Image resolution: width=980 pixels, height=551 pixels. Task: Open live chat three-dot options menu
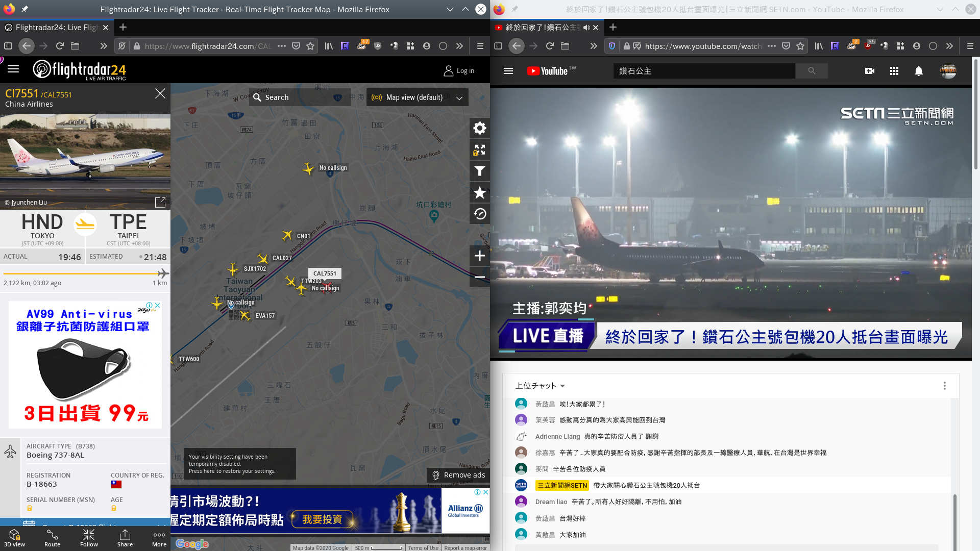(x=945, y=386)
